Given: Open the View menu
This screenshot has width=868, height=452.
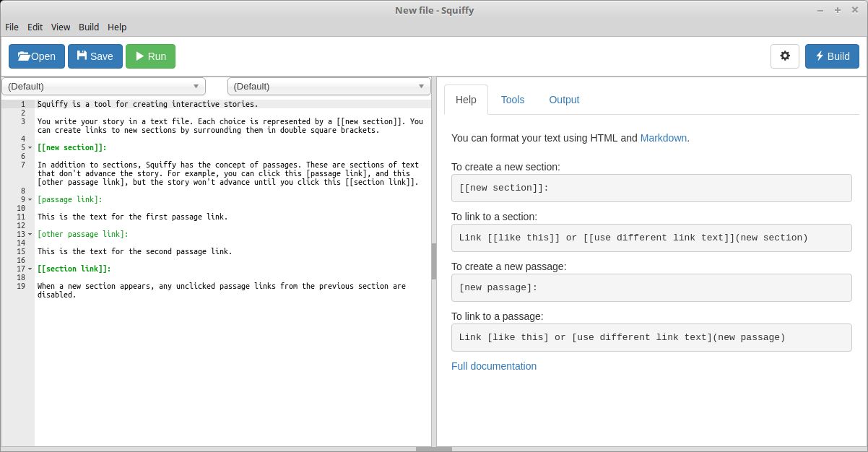Looking at the screenshot, I should (61, 27).
